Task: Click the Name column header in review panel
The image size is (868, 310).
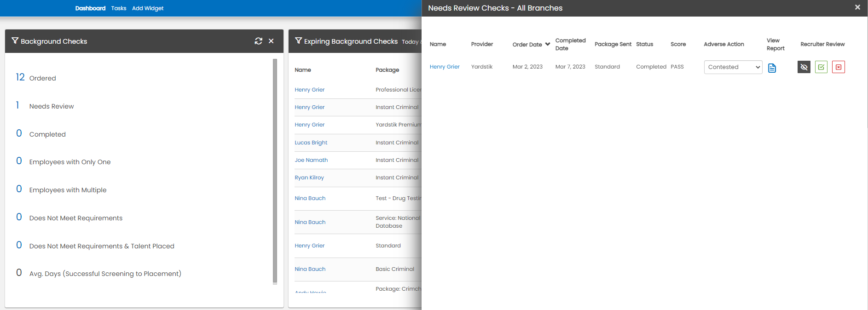Action: pyautogui.click(x=438, y=44)
